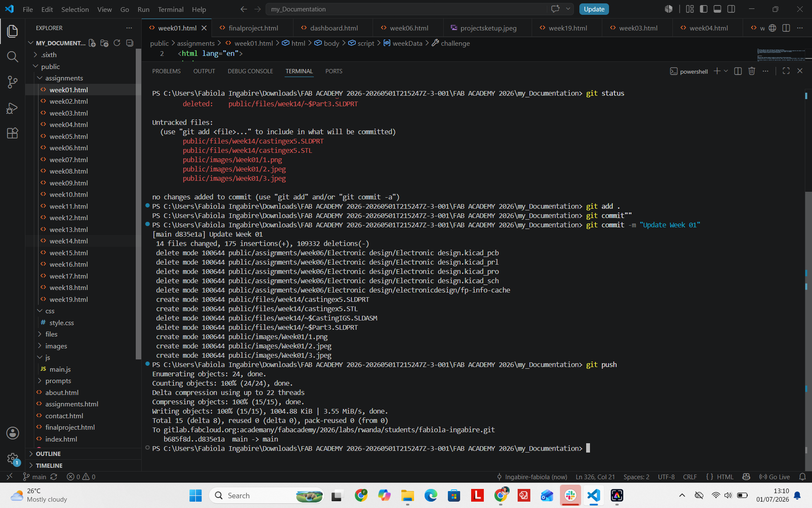The image size is (812, 508).
Task: Toggle the primary side bar
Action: [704, 9]
